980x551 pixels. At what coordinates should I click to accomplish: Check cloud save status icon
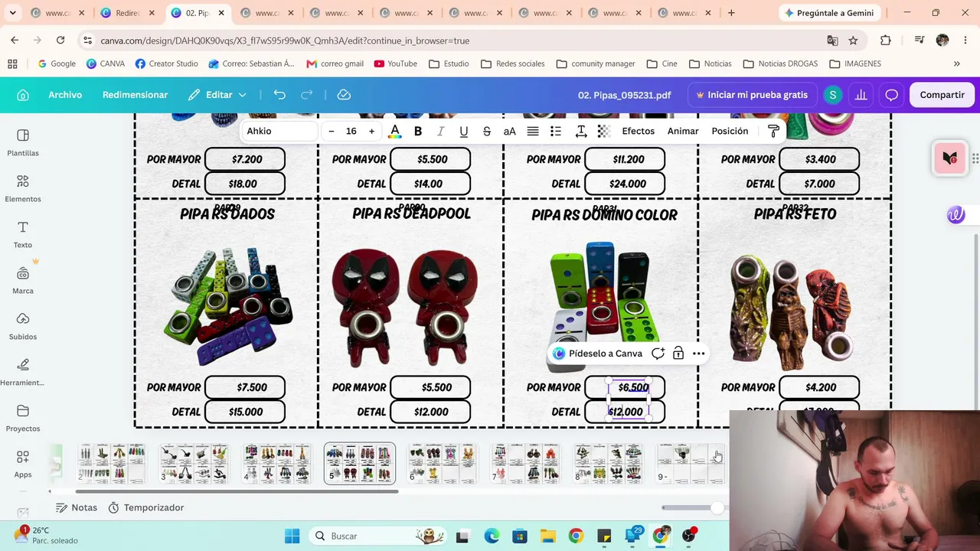point(344,95)
